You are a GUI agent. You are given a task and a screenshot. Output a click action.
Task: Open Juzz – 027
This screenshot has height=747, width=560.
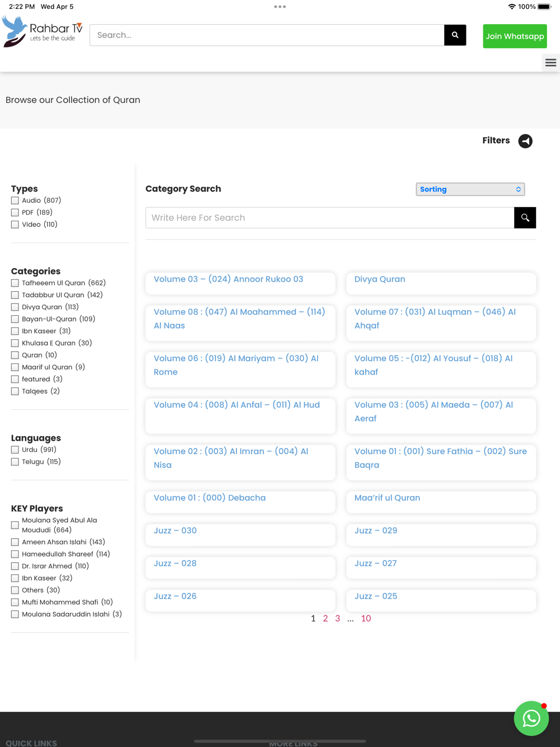pyautogui.click(x=441, y=568)
